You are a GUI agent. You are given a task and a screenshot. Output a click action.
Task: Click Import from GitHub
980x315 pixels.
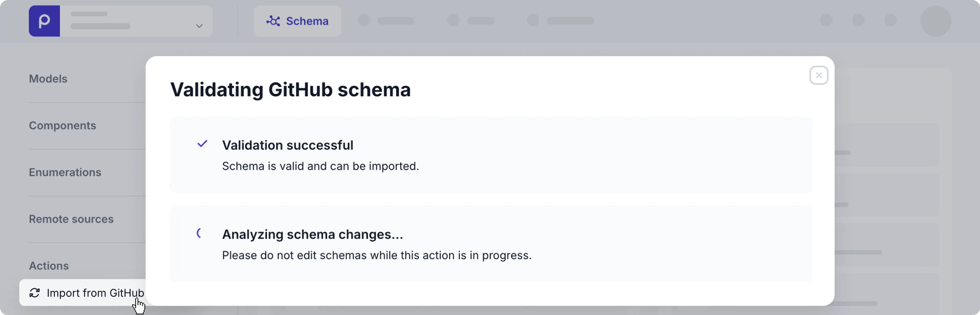point(95,293)
